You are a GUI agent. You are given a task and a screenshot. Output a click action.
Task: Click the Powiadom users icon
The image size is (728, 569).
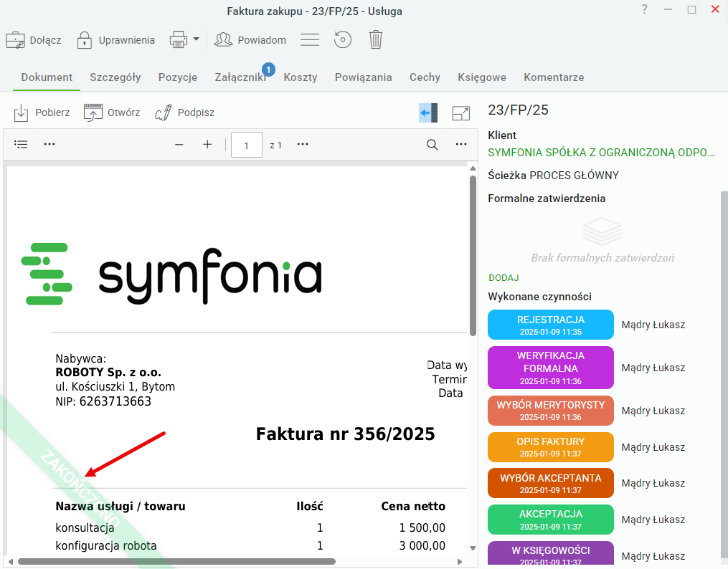(223, 40)
